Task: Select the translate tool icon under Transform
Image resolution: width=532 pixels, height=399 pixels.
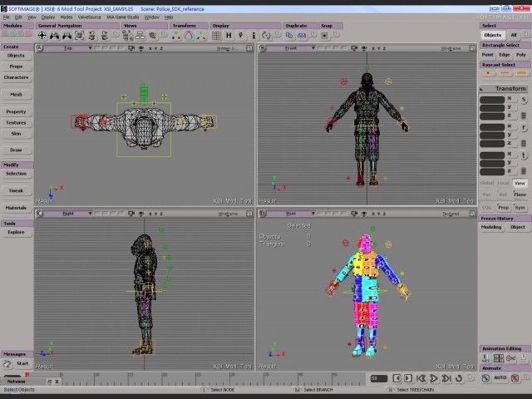Action: [x=201, y=36]
